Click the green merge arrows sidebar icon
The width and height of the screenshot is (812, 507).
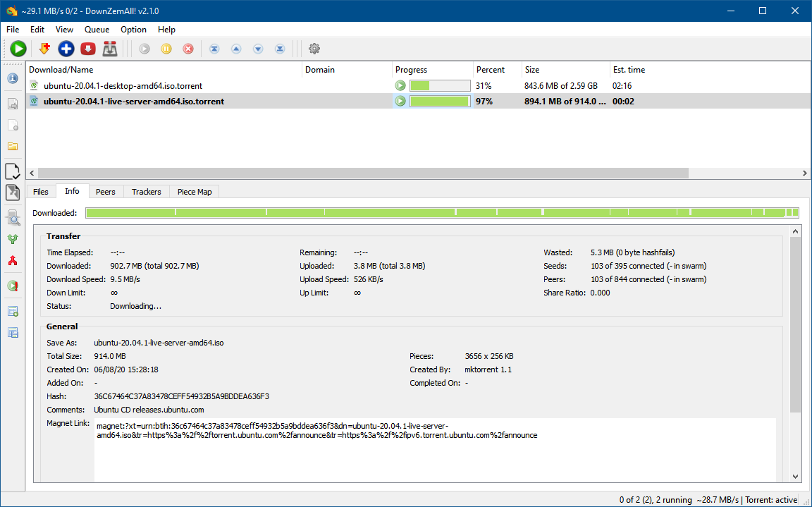(13, 239)
